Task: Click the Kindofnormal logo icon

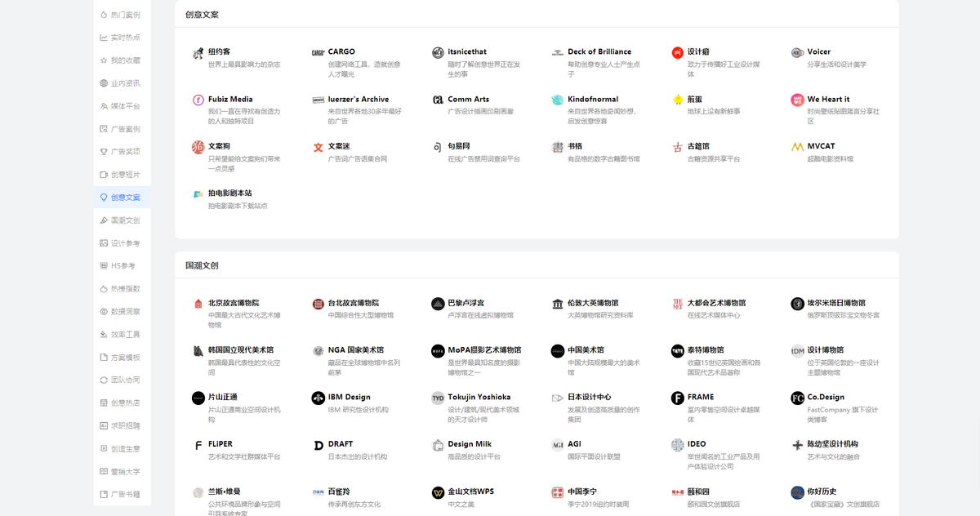Action: pos(558,100)
